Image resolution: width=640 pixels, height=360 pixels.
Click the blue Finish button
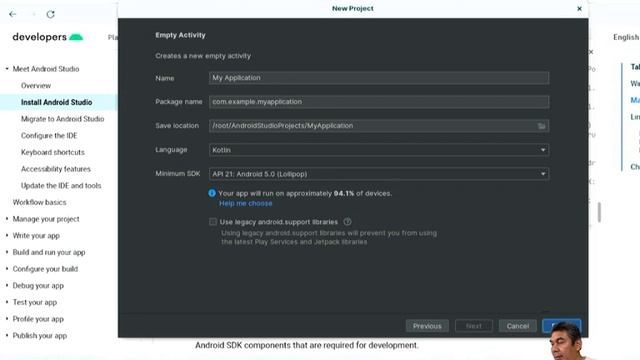click(x=562, y=326)
